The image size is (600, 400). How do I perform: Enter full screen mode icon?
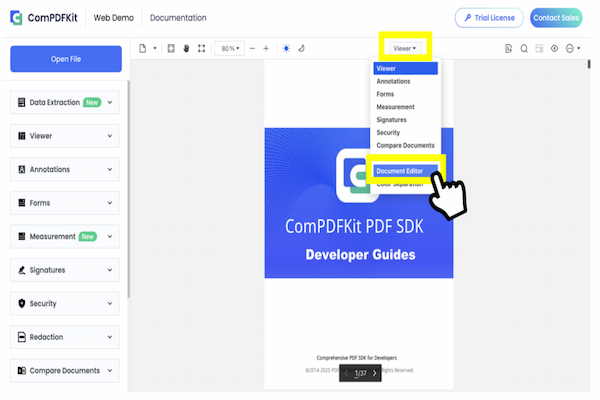pos(201,49)
